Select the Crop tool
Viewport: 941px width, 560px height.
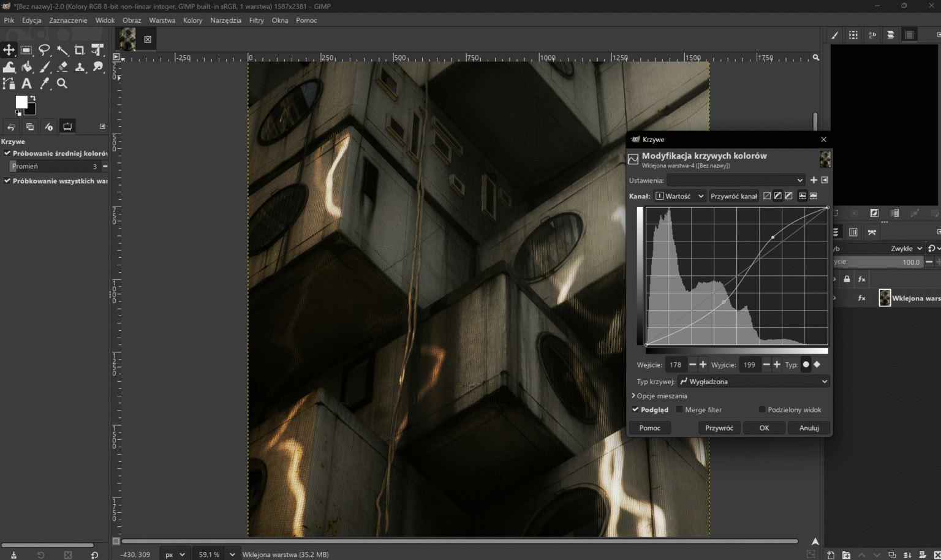[x=80, y=50]
